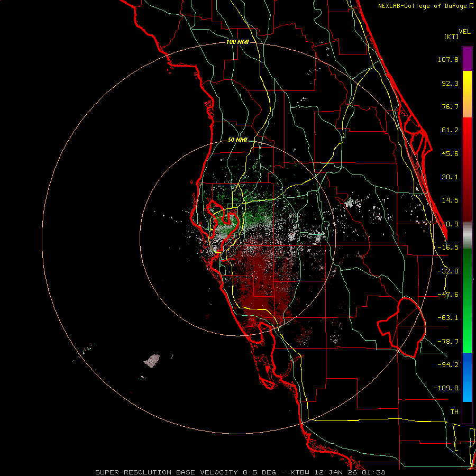Viewport: 476px width, 476px height.
Task: Pick the black TH segment of color bar
Action: (467, 412)
